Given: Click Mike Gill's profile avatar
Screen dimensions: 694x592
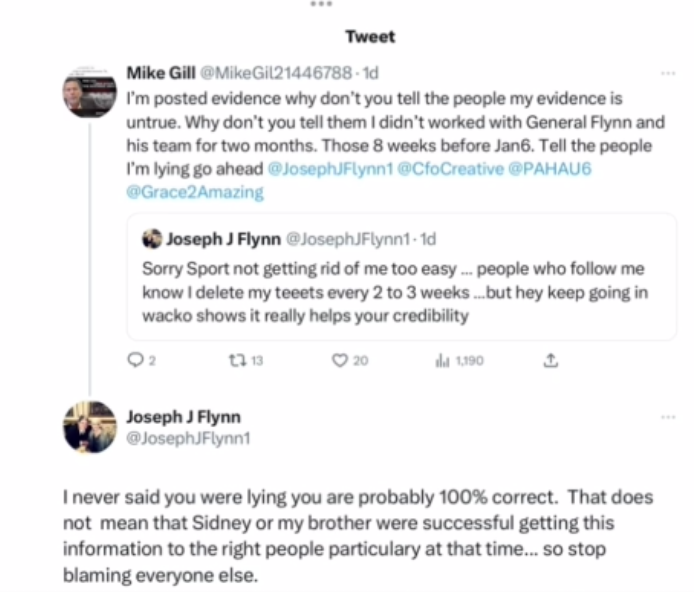Looking at the screenshot, I should [90, 94].
